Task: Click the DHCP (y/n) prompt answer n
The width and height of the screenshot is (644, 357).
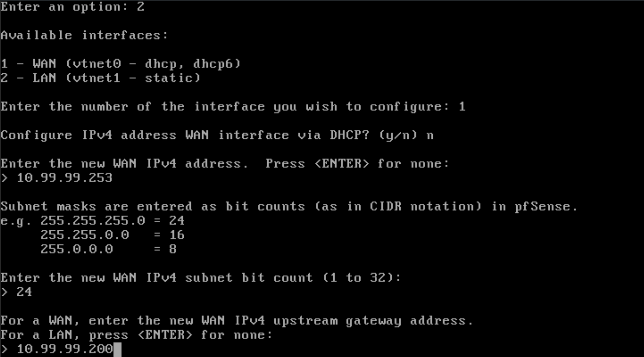Action: tap(430, 135)
